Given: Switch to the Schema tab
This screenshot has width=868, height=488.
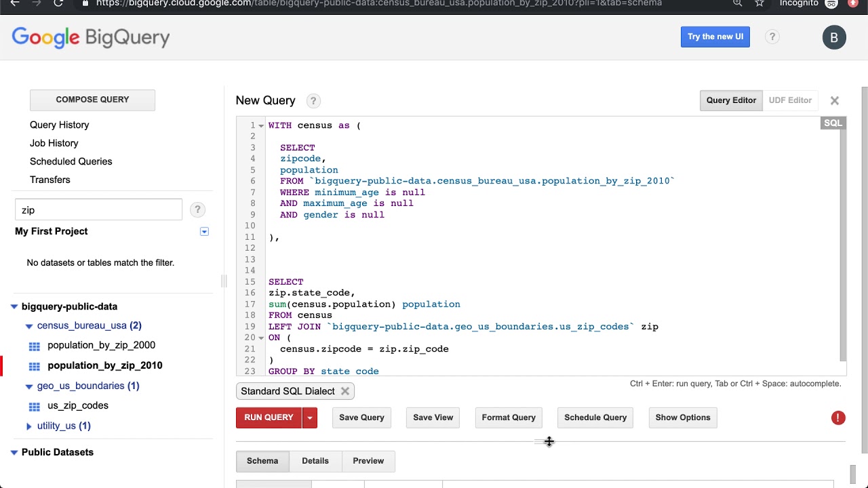Looking at the screenshot, I should (x=262, y=461).
